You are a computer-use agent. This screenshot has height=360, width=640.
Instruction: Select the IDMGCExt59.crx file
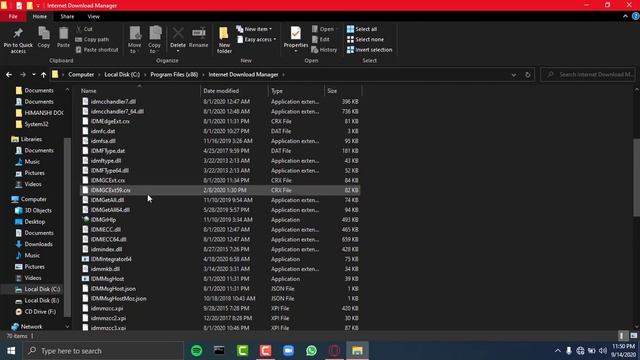click(220, 190)
